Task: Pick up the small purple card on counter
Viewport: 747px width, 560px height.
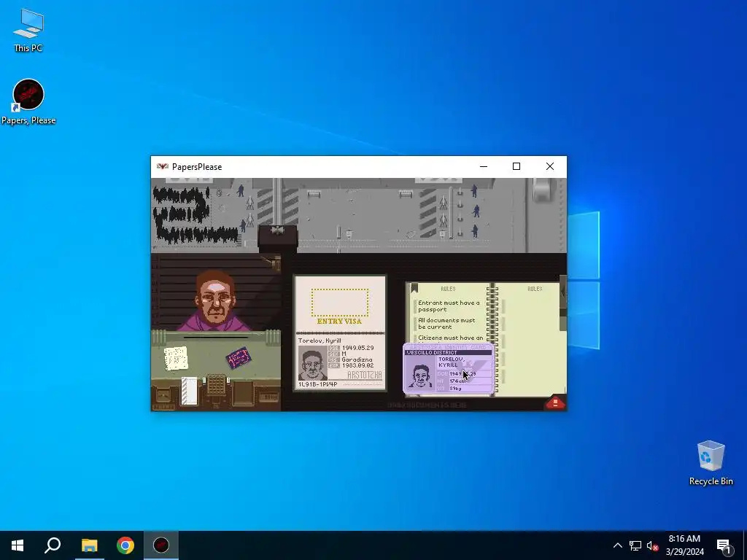Action: coord(239,357)
